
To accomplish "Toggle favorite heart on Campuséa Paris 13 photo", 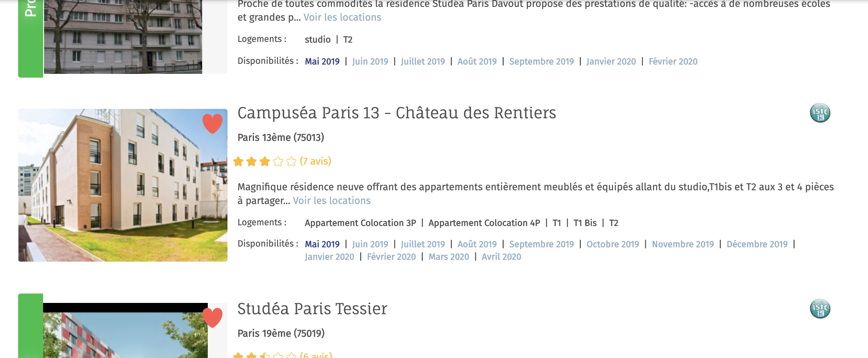I will pyautogui.click(x=212, y=124).
